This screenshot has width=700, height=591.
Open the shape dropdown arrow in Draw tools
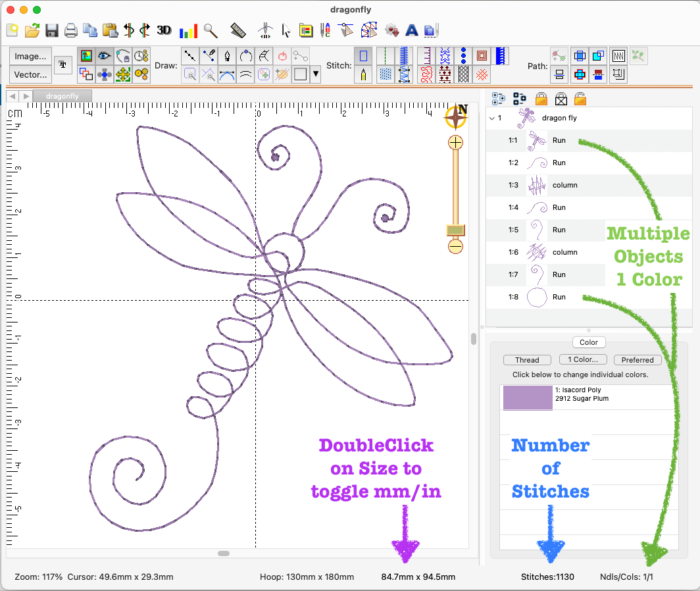316,74
